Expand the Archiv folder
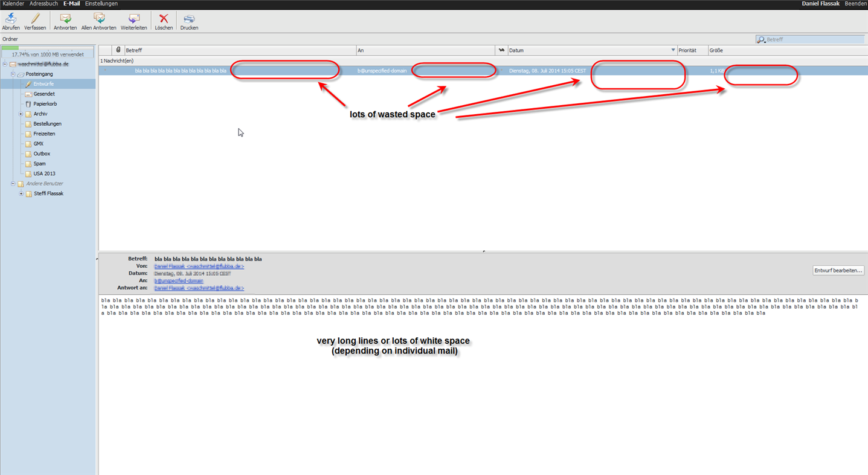The image size is (868, 475). 21,114
